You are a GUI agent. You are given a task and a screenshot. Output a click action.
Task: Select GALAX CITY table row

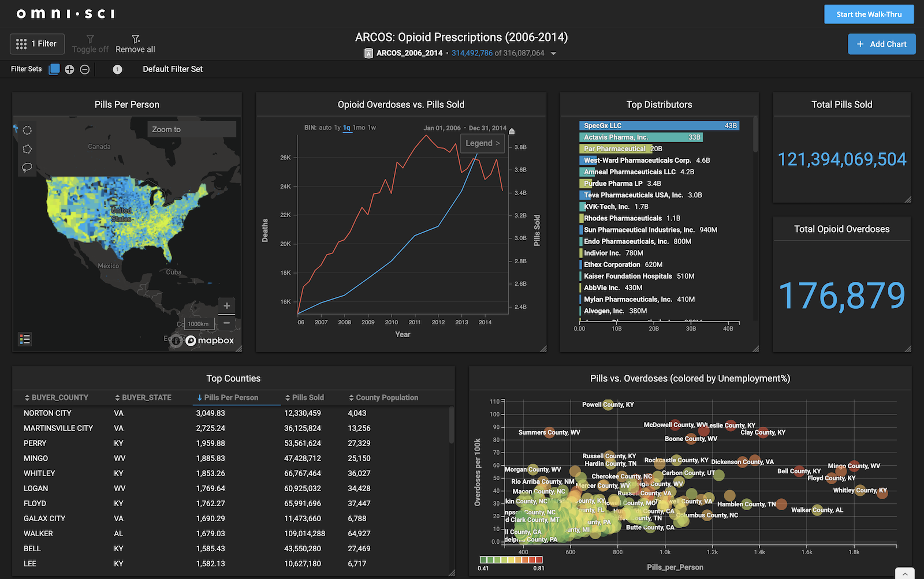tap(231, 518)
